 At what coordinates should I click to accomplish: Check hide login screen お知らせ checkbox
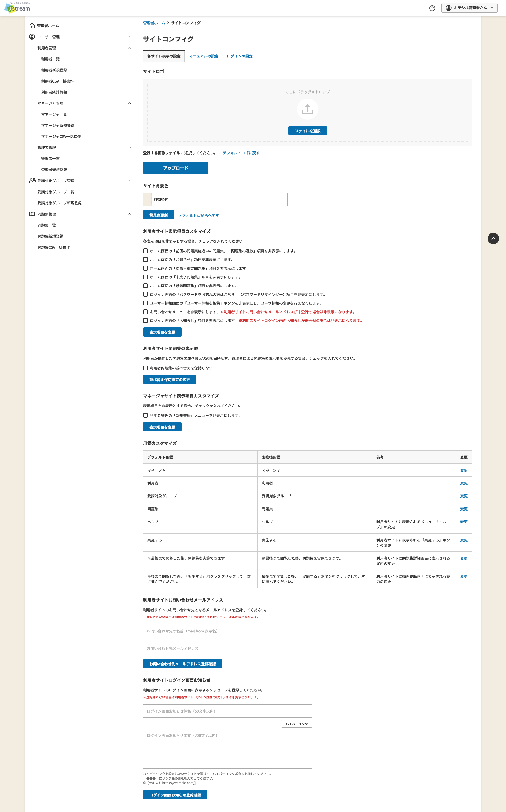[x=145, y=320]
